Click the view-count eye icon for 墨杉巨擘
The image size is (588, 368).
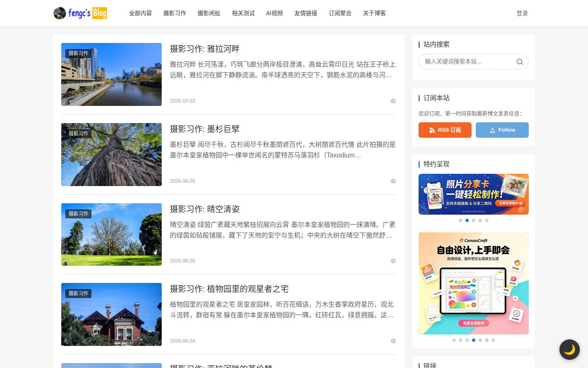[x=393, y=181]
